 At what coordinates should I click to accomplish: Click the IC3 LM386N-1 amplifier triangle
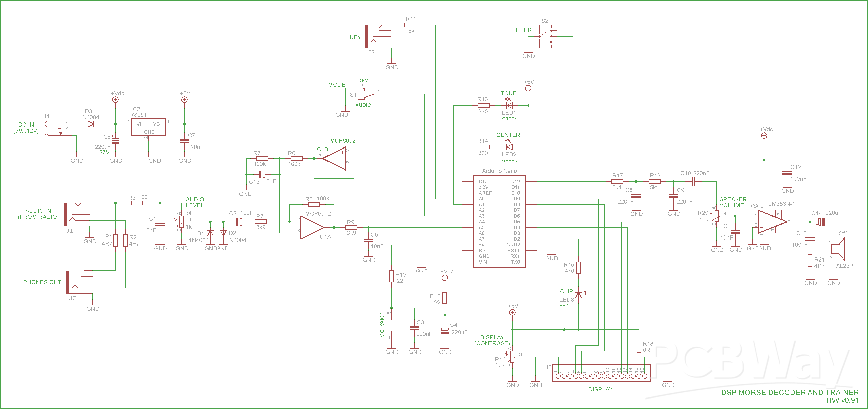(x=773, y=222)
